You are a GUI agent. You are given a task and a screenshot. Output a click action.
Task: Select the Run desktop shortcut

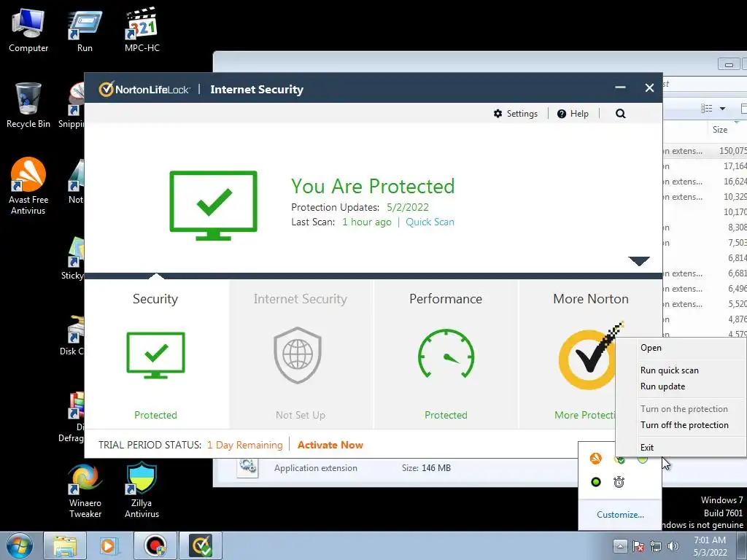coord(85,31)
